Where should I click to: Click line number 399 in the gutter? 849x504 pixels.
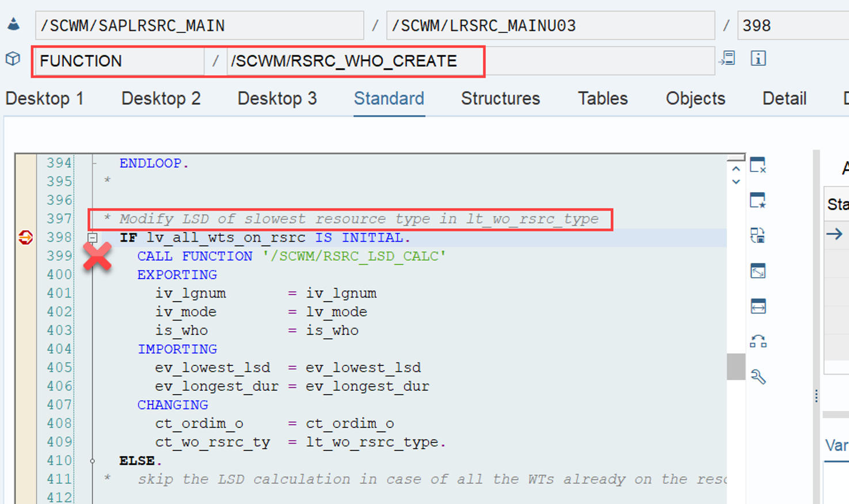[x=60, y=256]
